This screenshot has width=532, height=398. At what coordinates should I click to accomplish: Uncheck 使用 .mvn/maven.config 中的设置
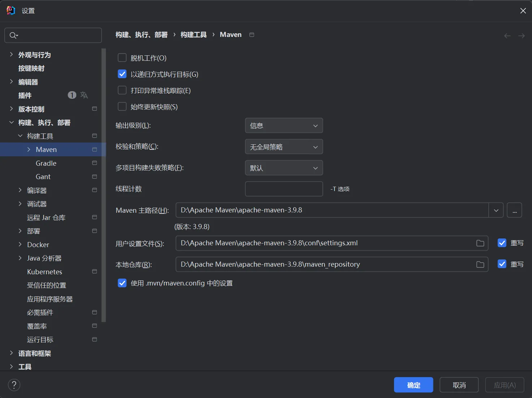pyautogui.click(x=122, y=283)
